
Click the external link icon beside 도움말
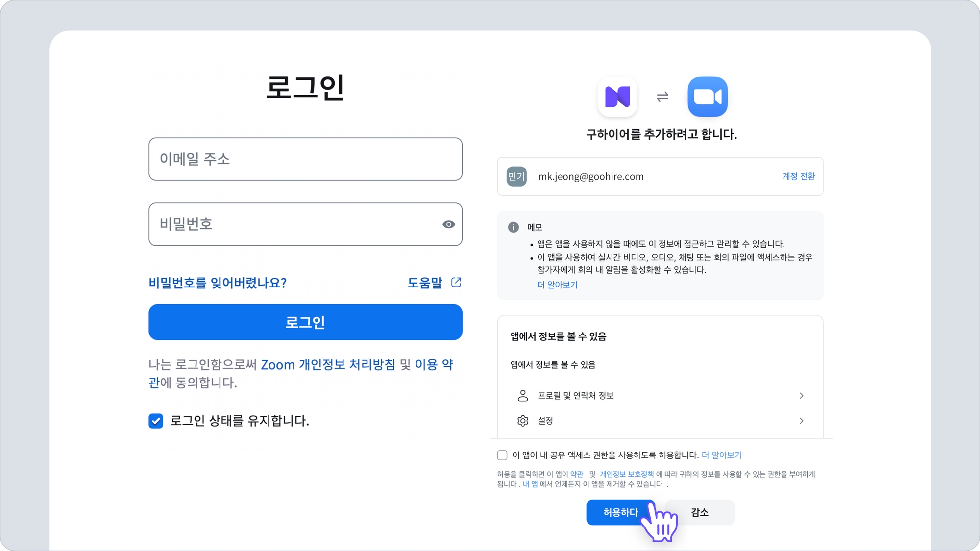(456, 283)
